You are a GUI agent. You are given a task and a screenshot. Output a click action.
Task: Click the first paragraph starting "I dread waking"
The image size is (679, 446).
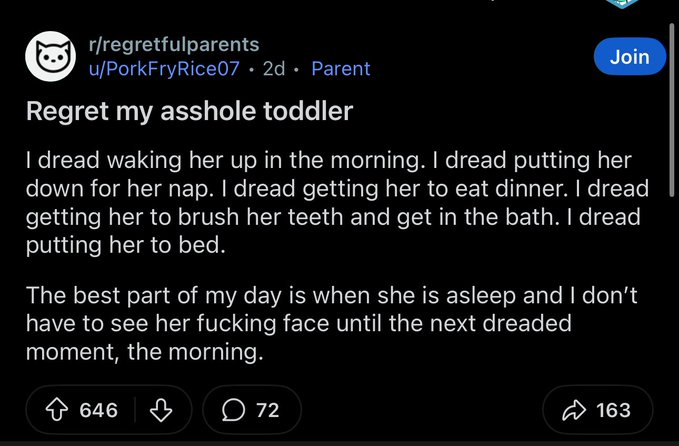[338, 203]
